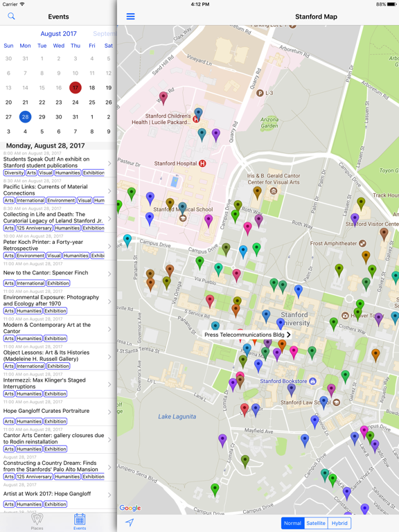This screenshot has width=399, height=532.
Task: Open Pacific Links event chevron
Action: [x=109, y=191]
